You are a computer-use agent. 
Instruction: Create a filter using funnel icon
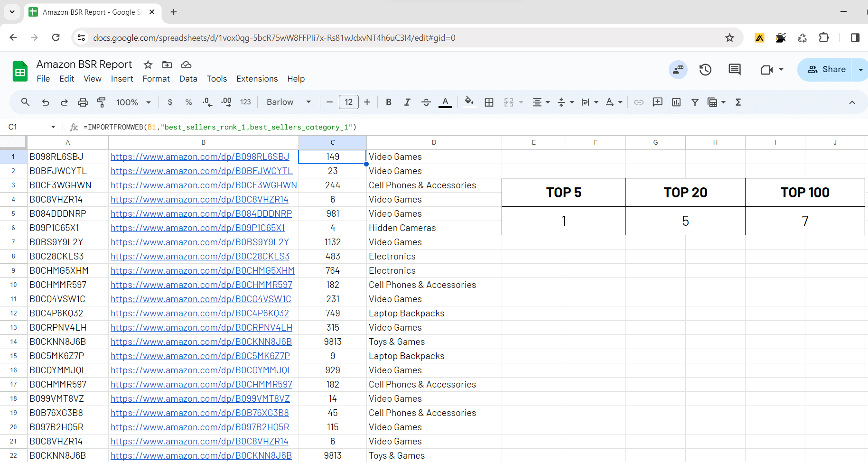[x=695, y=102]
